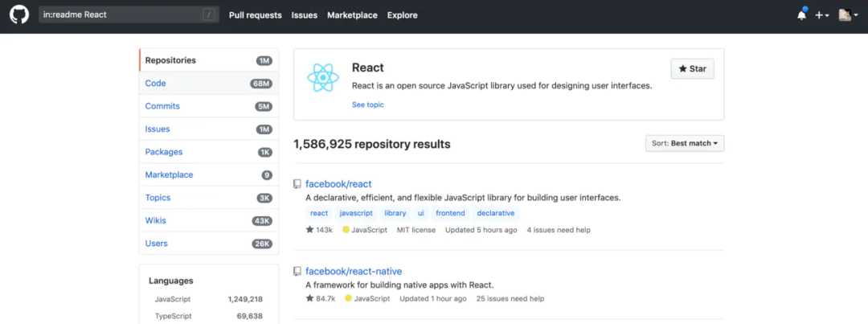The image size is (868, 324).
Task: Follow the See topic link
Action: point(368,105)
